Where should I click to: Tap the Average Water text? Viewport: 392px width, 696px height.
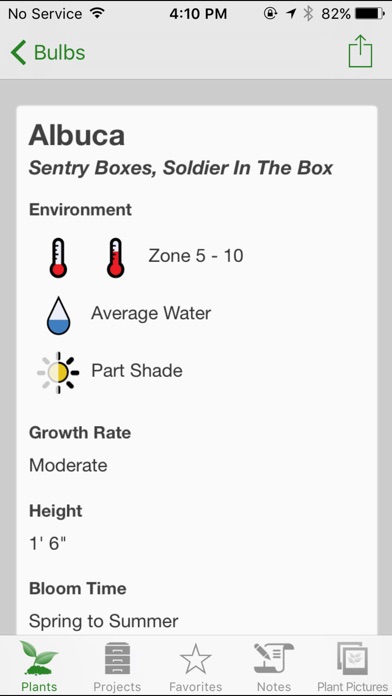point(151,313)
